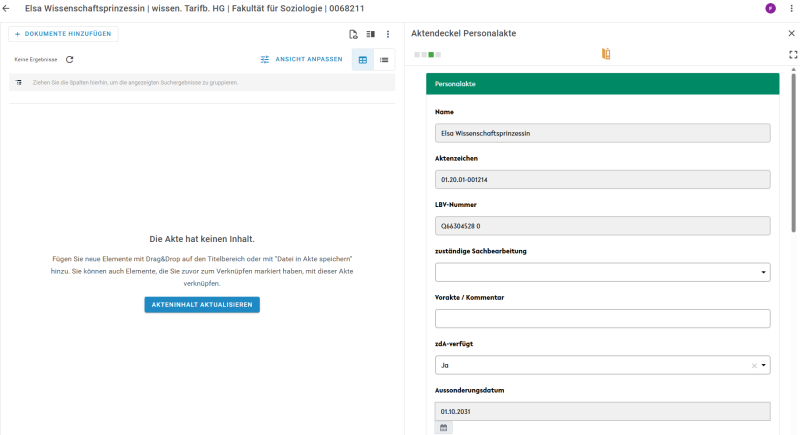Click the LBV-Nummer field
This screenshot has width=800, height=435.
click(x=603, y=226)
